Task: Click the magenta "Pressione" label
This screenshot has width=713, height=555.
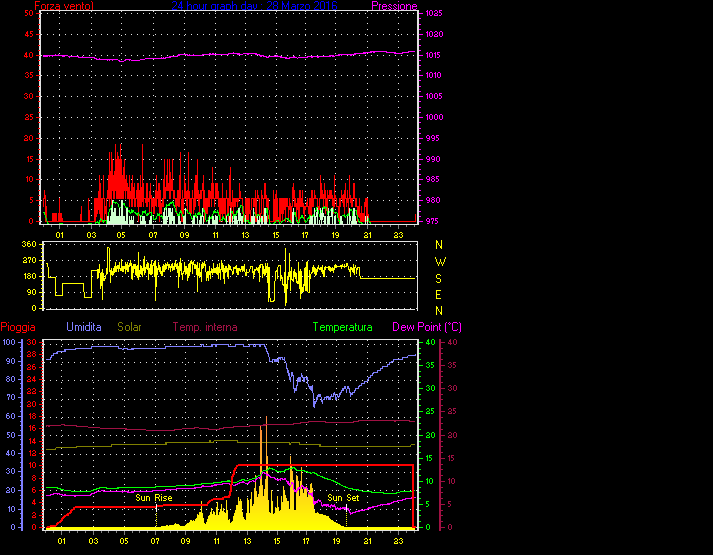Action: [394, 6]
